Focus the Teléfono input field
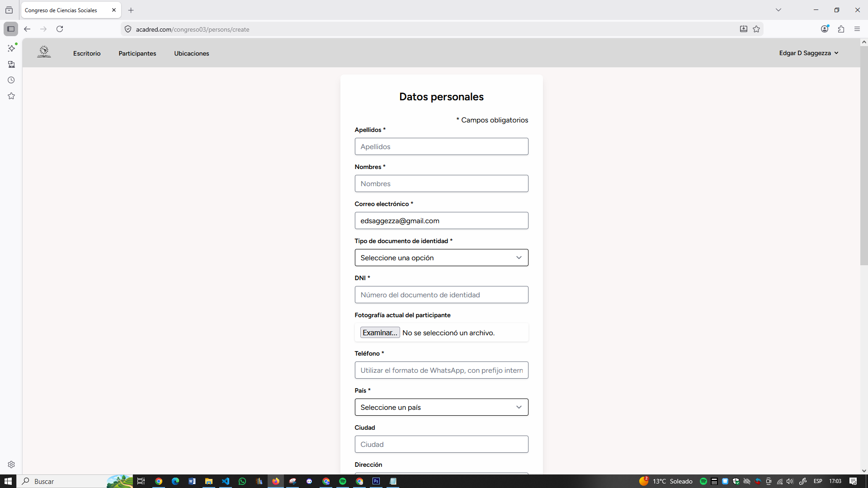Screen dimensions: 868x488 441,370
